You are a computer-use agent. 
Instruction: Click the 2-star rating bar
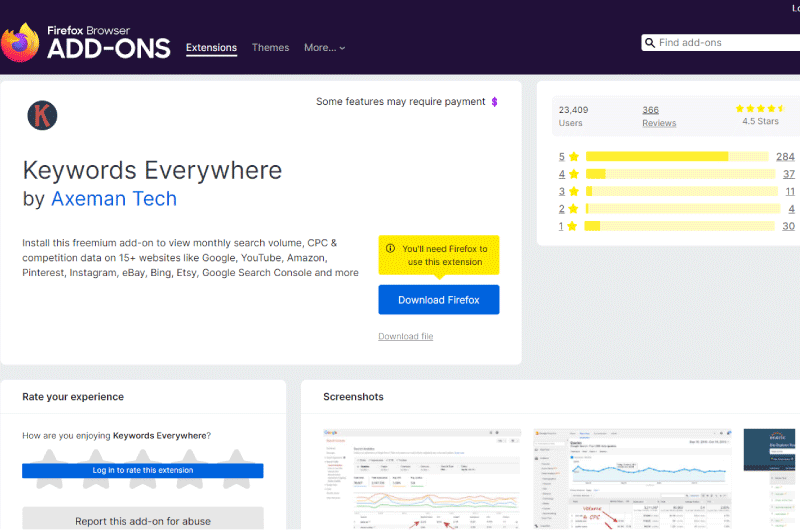pos(683,209)
